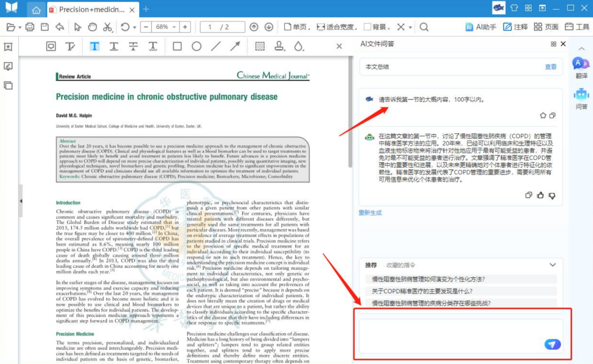Pick the strikethrough text tool
This screenshot has height=364, width=593.
[x=133, y=46]
